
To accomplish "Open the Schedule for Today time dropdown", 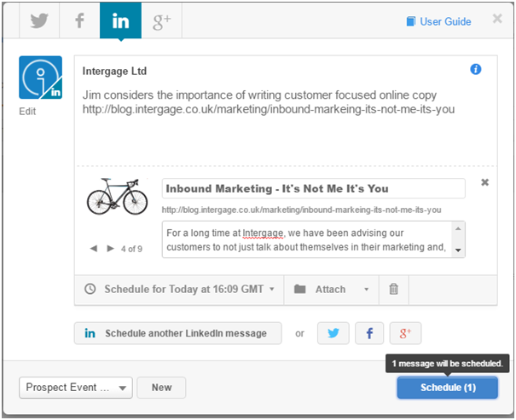I will [179, 289].
